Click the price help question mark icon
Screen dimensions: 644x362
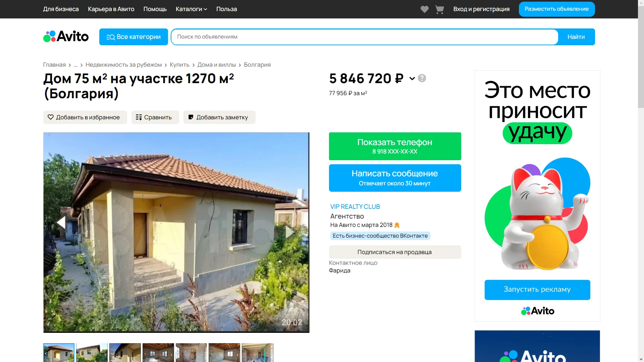422,78
